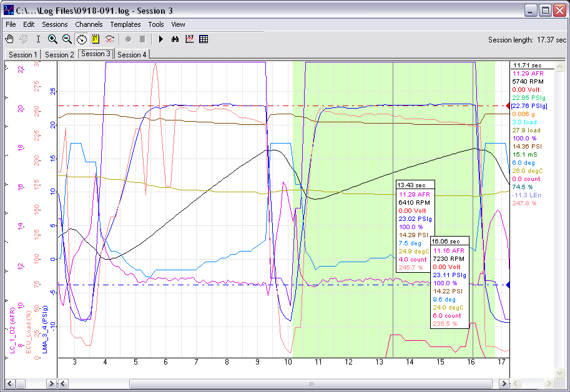Screen dimensions: 570x392
Task: Switch to the Session 4 tab
Action: pos(132,54)
